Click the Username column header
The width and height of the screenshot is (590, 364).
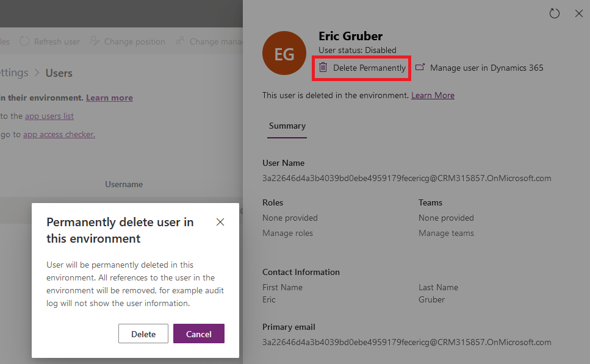coord(124,184)
